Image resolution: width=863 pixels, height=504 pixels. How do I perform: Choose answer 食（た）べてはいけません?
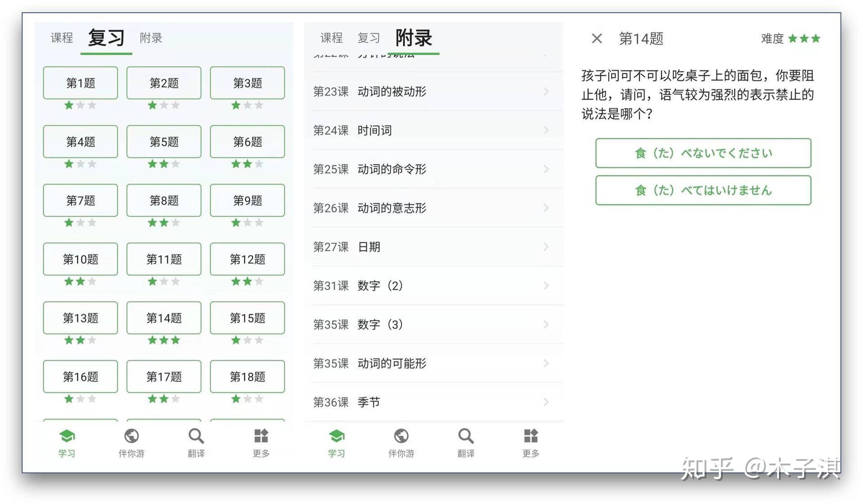[x=703, y=190]
